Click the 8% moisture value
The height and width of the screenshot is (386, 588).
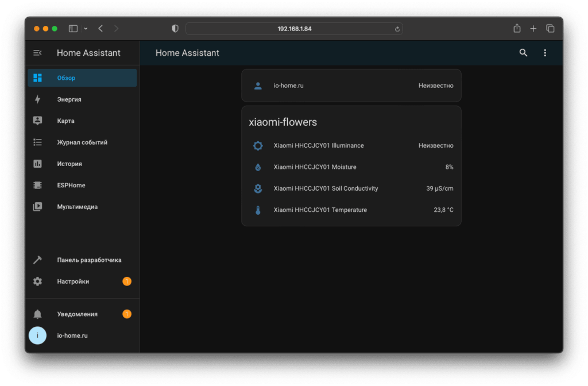(449, 167)
